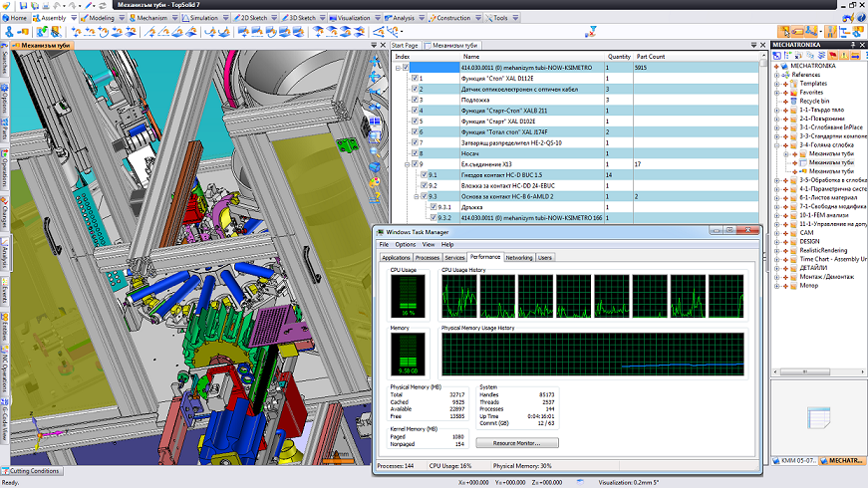The image size is (868, 488).
Task: Click the Recycle bin icon in project tree
Action: [794, 102]
